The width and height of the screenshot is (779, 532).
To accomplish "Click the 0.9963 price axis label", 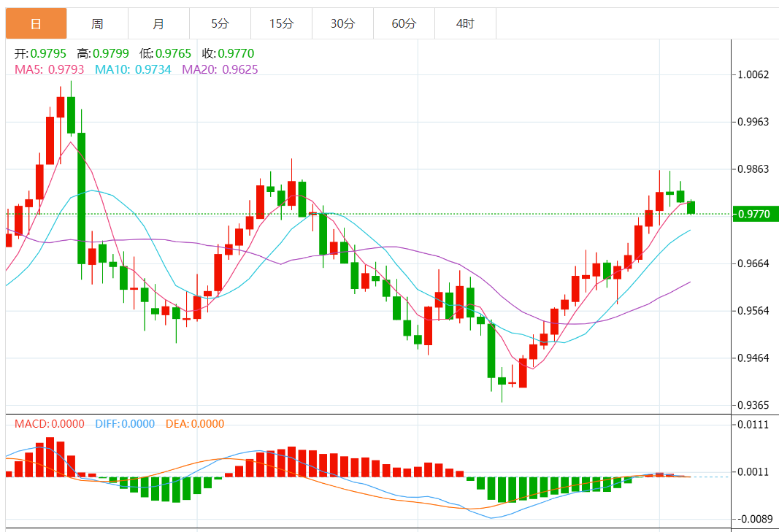I will click(x=753, y=122).
